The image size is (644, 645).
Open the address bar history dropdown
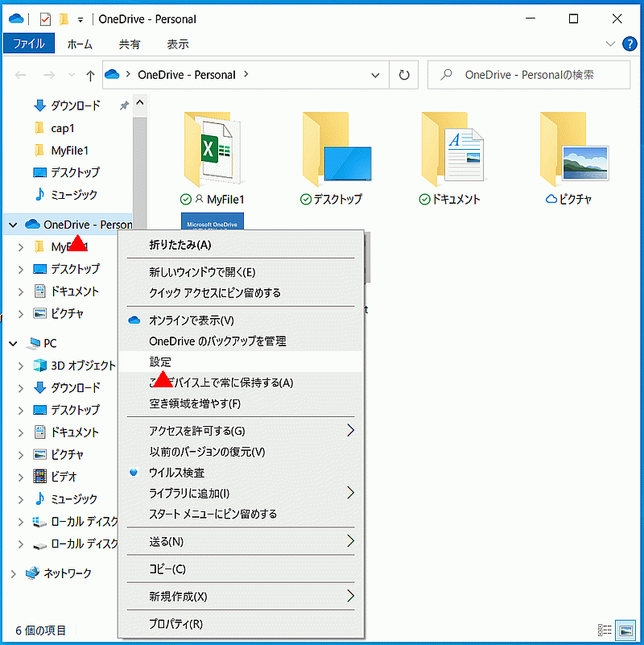(x=375, y=75)
